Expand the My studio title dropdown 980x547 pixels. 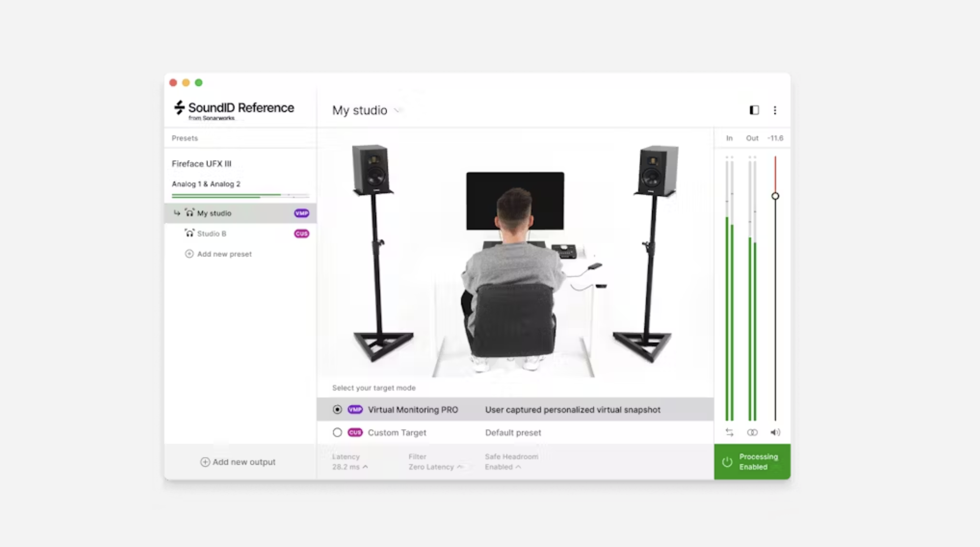397,110
